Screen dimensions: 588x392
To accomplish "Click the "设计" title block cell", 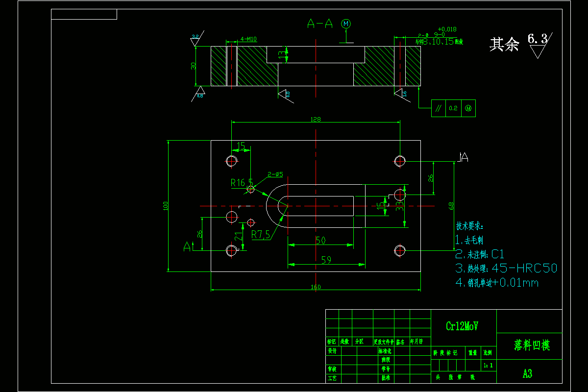I will pos(332,351).
